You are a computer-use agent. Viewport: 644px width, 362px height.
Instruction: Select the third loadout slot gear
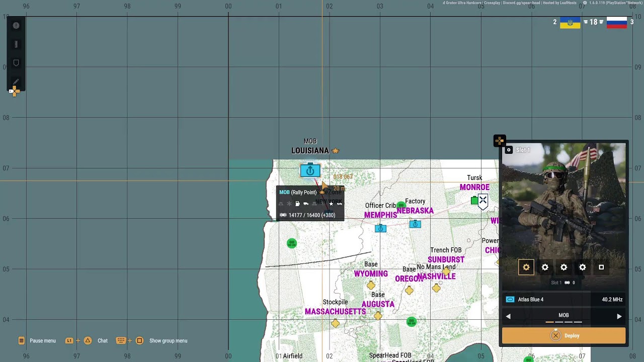point(564,267)
